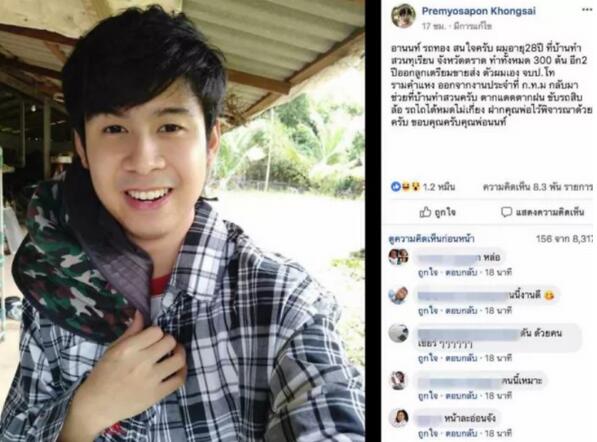Open Premyosapon Khongsai profile link
This screenshot has height=442, width=597.
(479, 11)
